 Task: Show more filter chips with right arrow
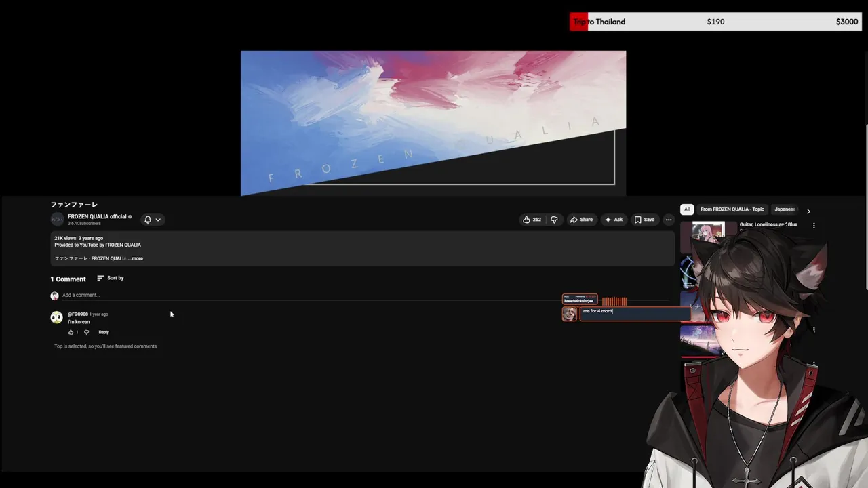click(x=808, y=211)
